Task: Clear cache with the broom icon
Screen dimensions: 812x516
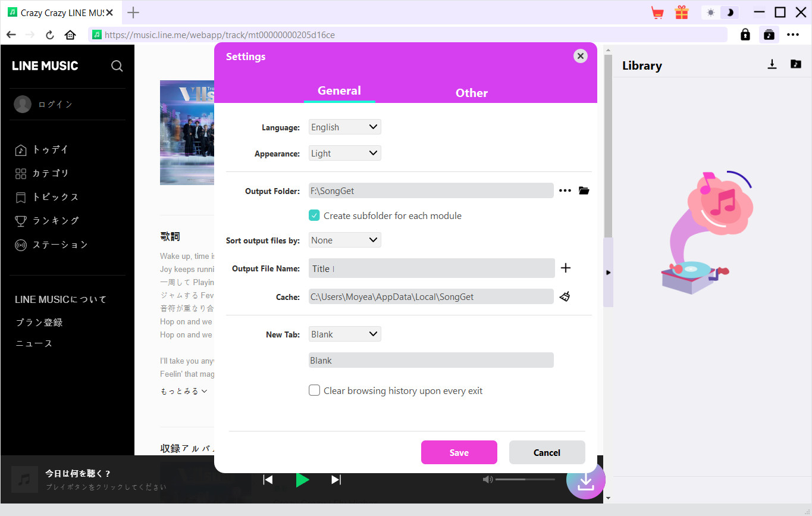Action: [565, 296]
